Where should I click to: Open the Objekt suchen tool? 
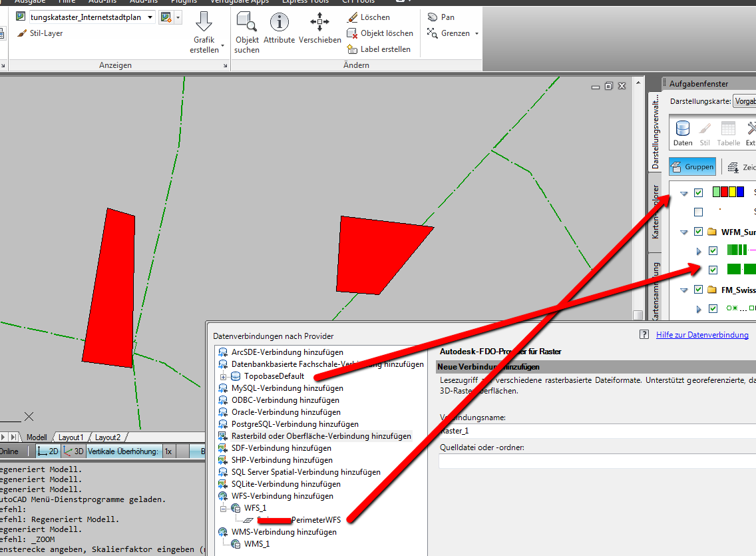click(x=247, y=33)
